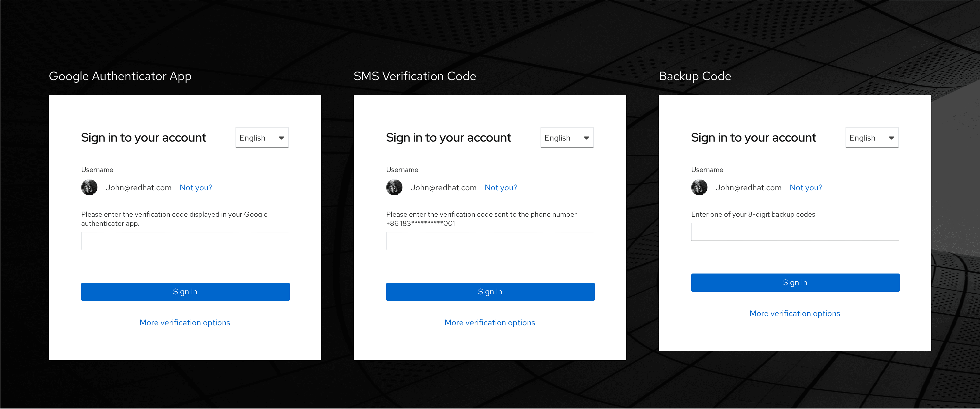Viewport: 980px width, 409px height.
Task: Click "Not you?" link in SMS Verification panel
Action: [x=501, y=188]
